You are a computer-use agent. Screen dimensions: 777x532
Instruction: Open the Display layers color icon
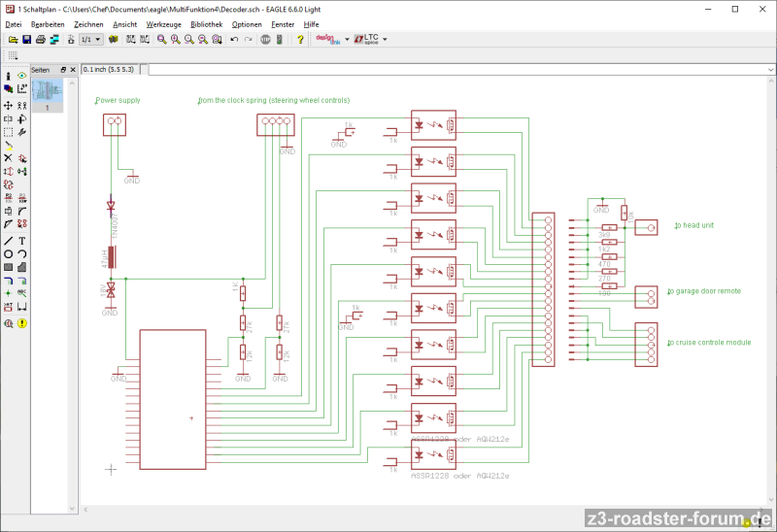(9, 88)
